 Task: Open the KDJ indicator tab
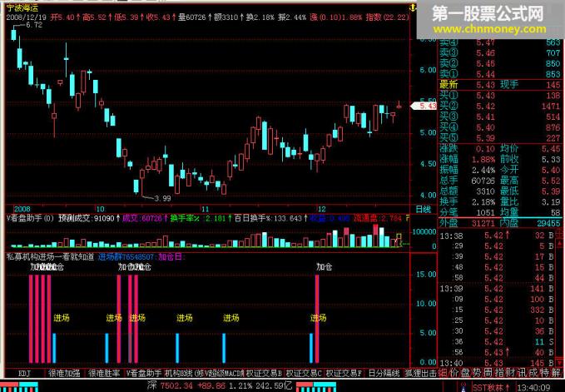24,373
